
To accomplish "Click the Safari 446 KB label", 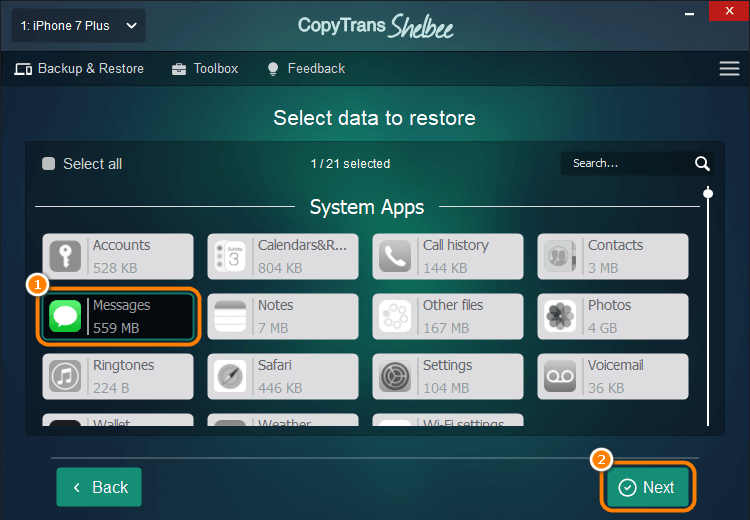I will pyautogui.click(x=280, y=376).
